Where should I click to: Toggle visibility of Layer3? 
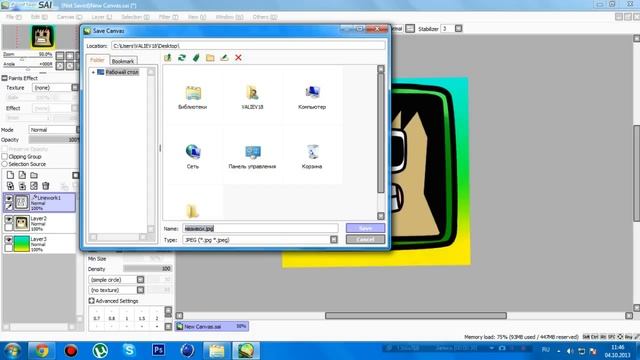(x=9, y=239)
